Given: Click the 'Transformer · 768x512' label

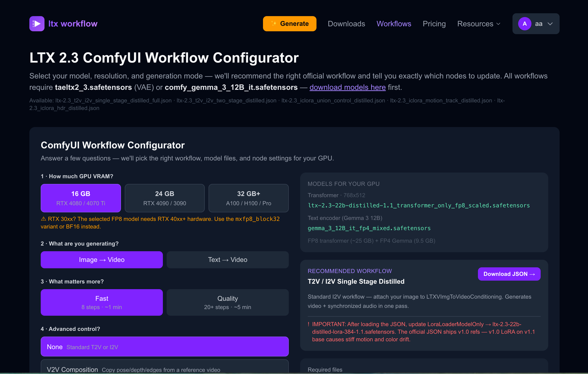Looking at the screenshot, I should pyautogui.click(x=336, y=195).
